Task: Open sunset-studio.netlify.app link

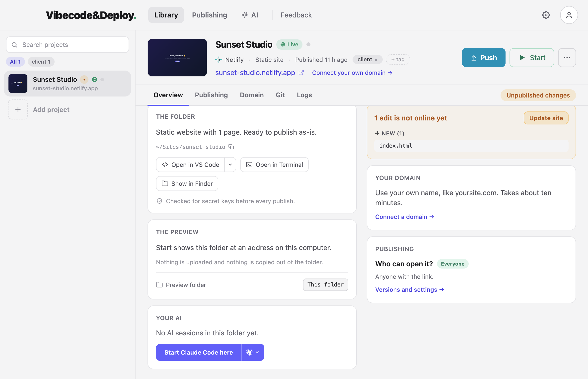Action: (255, 73)
